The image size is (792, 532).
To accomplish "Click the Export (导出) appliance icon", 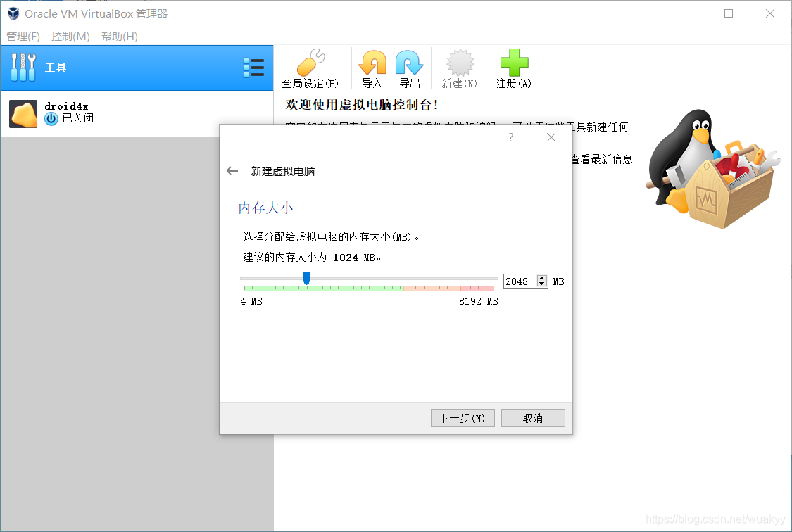I will pyautogui.click(x=409, y=63).
